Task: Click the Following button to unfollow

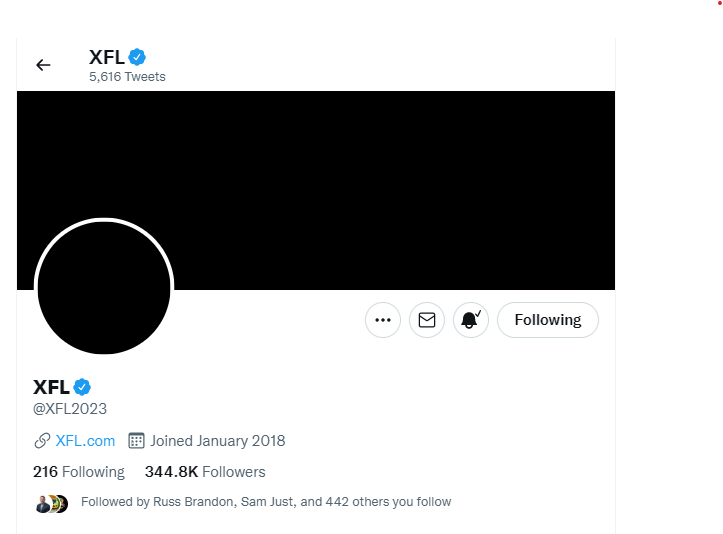Action: (x=547, y=320)
